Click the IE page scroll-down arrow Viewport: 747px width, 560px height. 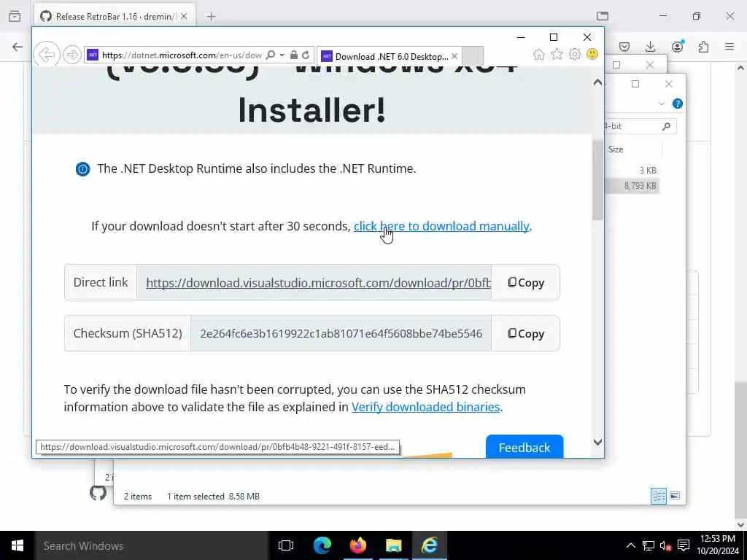pyautogui.click(x=597, y=442)
